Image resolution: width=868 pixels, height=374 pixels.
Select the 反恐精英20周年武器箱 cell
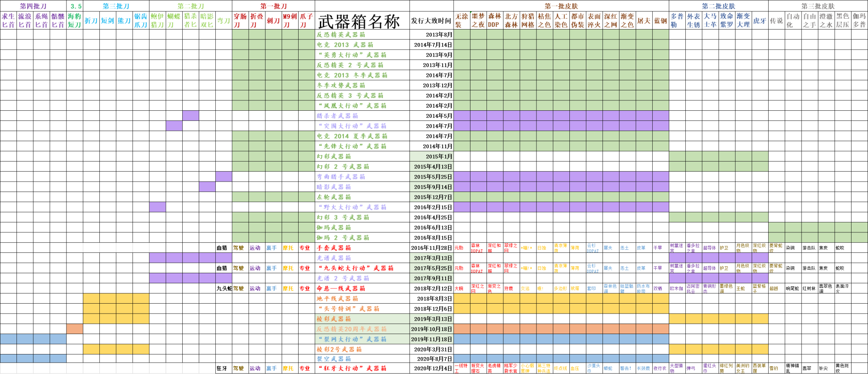[362, 329]
